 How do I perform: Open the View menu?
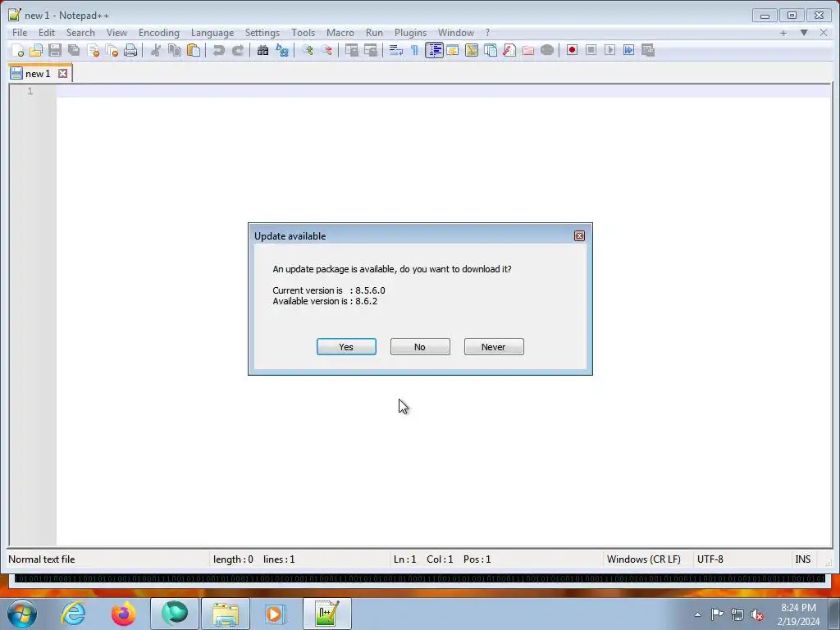(116, 33)
